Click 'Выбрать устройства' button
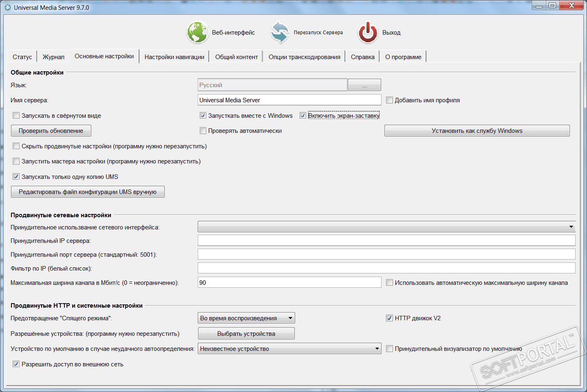Image resolution: width=587 pixels, height=392 pixels. [x=246, y=334]
